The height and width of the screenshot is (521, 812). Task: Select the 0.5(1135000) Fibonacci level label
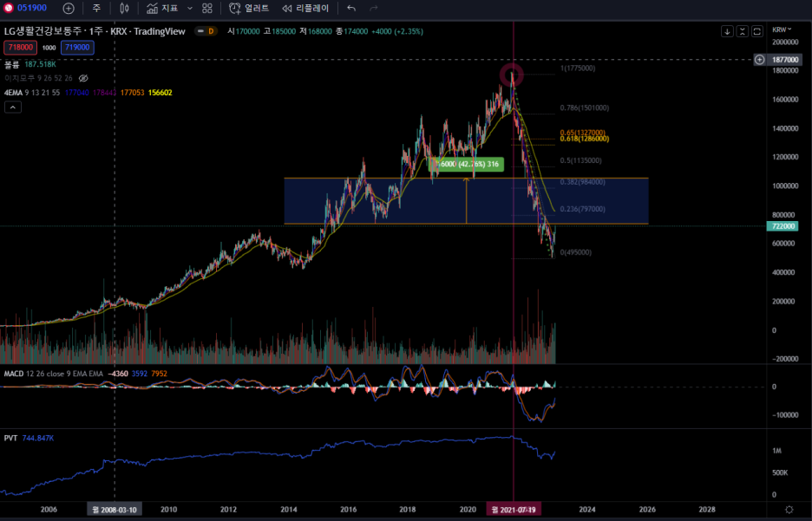(x=581, y=161)
